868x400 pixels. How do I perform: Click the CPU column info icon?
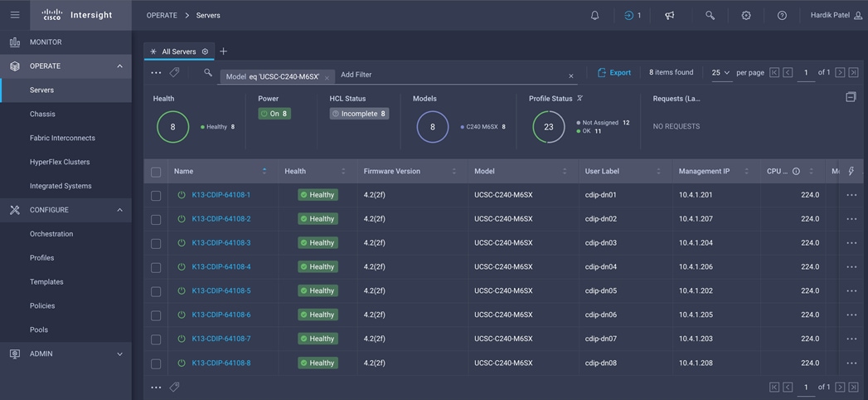[x=796, y=171]
